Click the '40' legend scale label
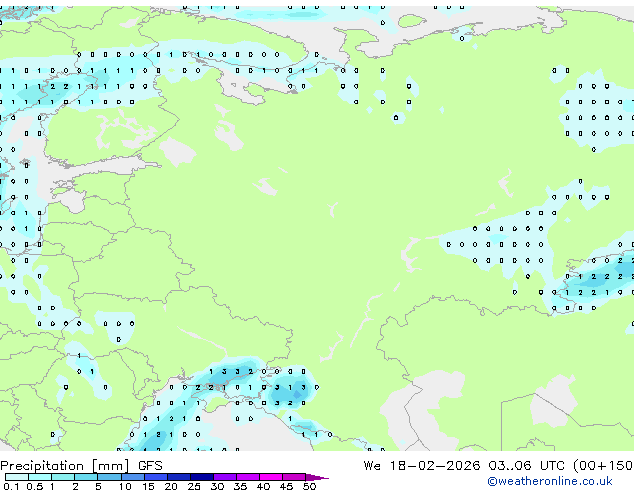This screenshot has width=634, height=490. (x=263, y=486)
